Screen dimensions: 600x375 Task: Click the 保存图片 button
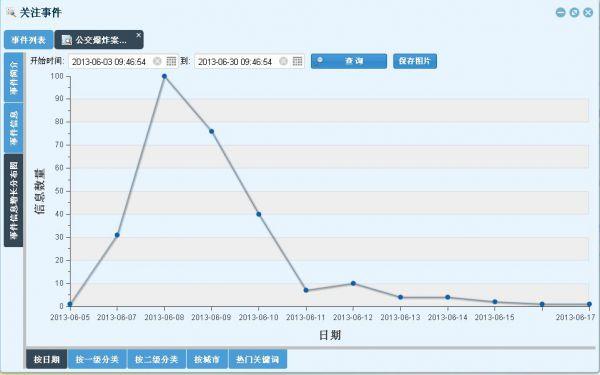(x=415, y=61)
